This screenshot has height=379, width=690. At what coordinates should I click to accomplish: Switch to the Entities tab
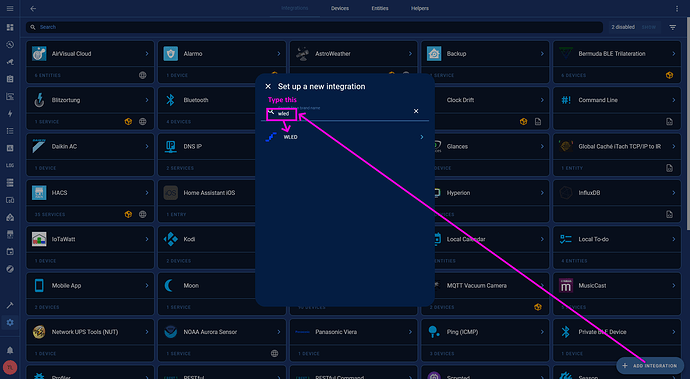[x=380, y=8]
